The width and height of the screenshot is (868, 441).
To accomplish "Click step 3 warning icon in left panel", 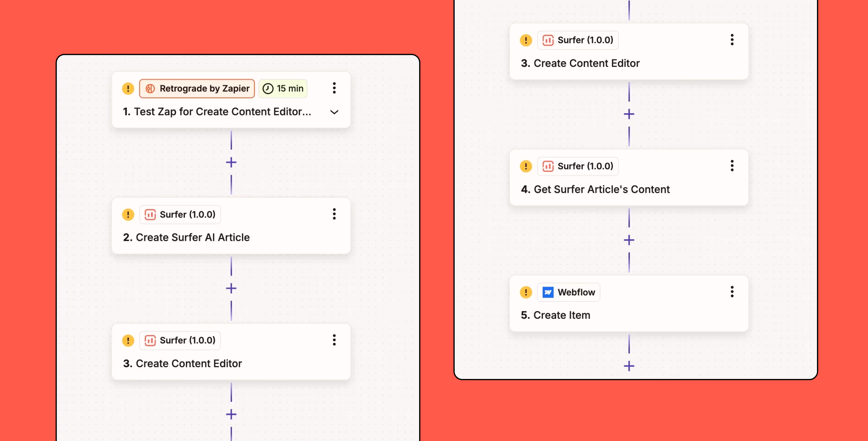I will coord(128,341).
